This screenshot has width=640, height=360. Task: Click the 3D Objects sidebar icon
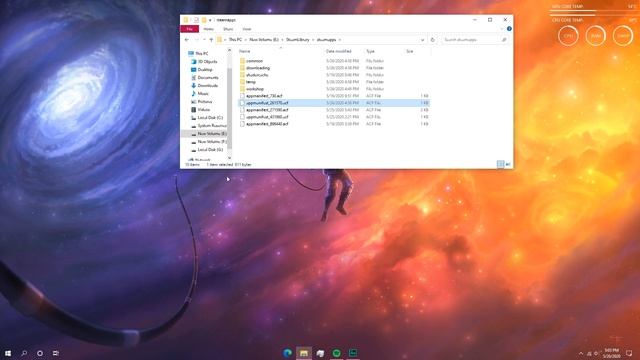pyautogui.click(x=193, y=62)
